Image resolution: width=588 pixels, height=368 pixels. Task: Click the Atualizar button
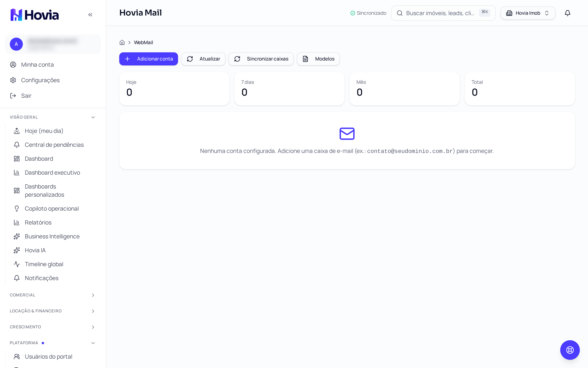pyautogui.click(x=203, y=59)
